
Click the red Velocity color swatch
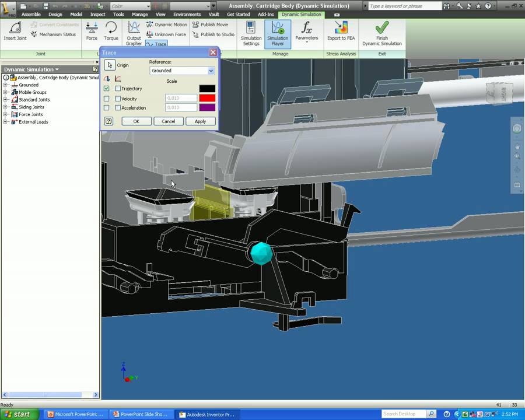coord(207,98)
